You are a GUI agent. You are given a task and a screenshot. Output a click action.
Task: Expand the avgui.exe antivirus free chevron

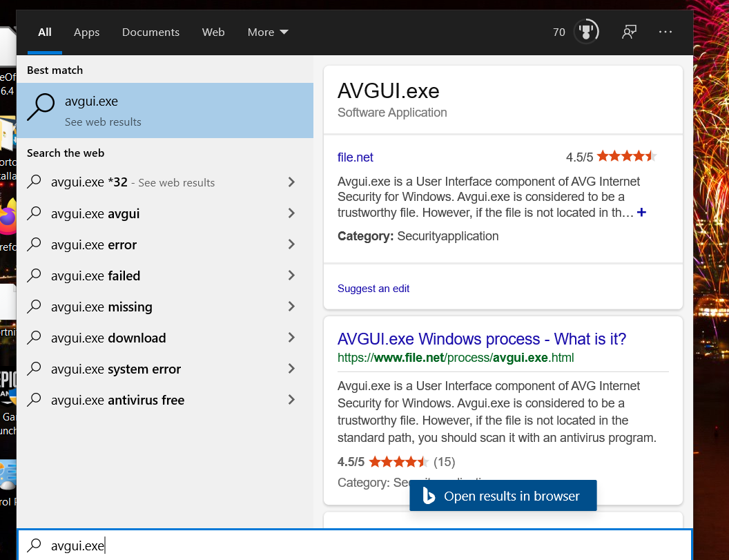291,400
